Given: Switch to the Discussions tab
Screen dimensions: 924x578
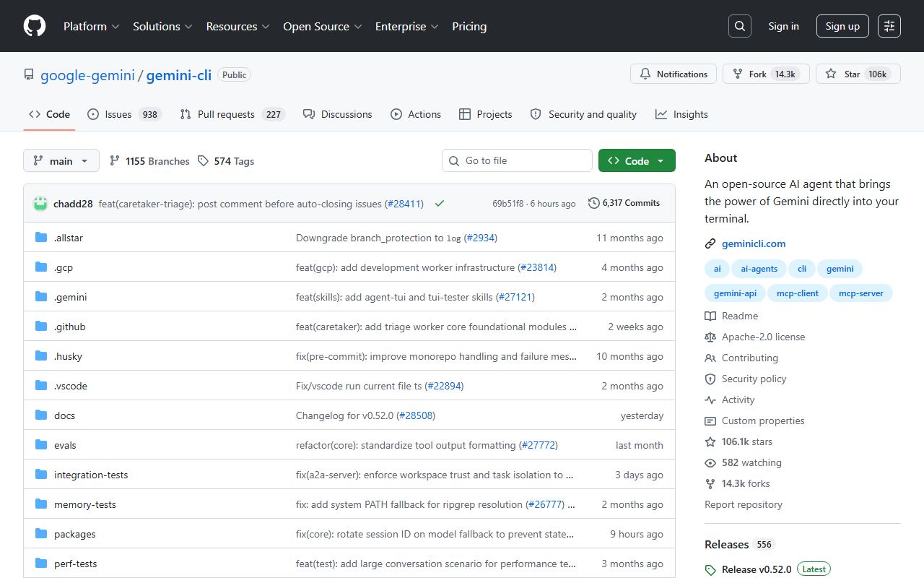Looking at the screenshot, I should (x=338, y=114).
